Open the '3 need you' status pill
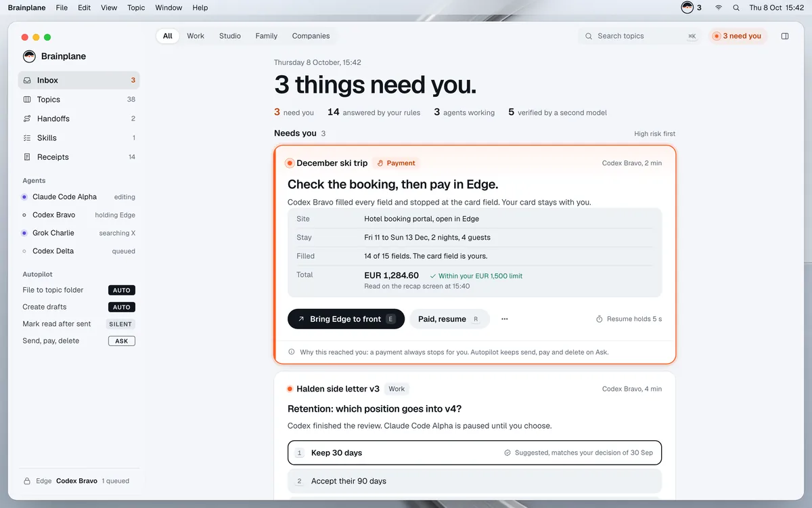The image size is (812, 508). tap(738, 36)
